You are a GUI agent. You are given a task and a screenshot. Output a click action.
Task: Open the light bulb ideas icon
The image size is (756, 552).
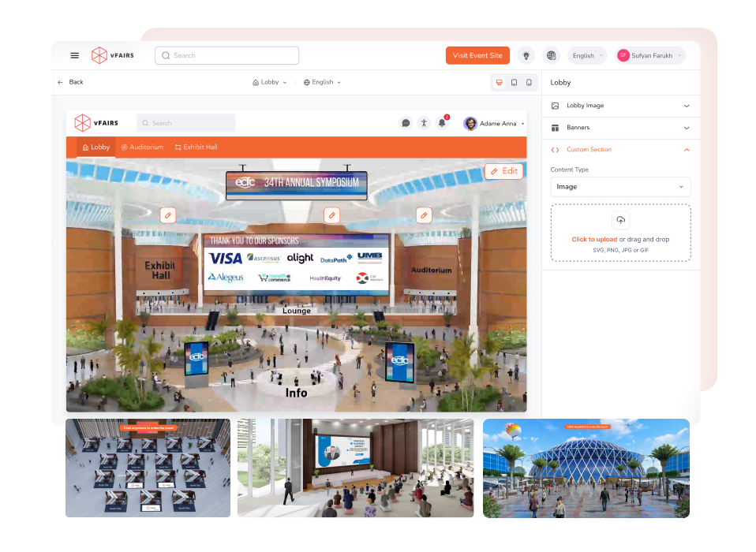click(526, 55)
